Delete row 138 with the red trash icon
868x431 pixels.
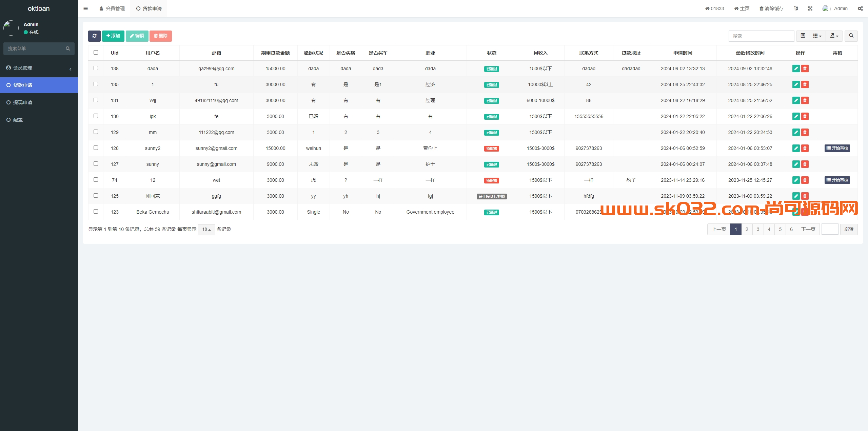point(805,68)
